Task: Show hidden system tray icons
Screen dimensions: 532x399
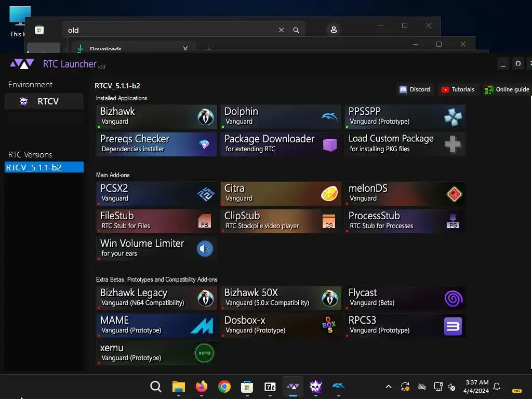Action: [389, 387]
